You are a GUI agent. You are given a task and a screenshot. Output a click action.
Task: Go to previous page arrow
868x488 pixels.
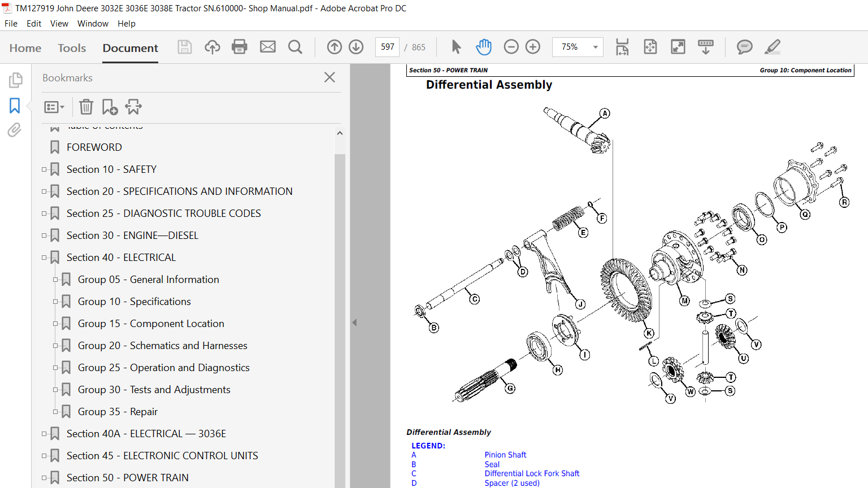pos(335,47)
